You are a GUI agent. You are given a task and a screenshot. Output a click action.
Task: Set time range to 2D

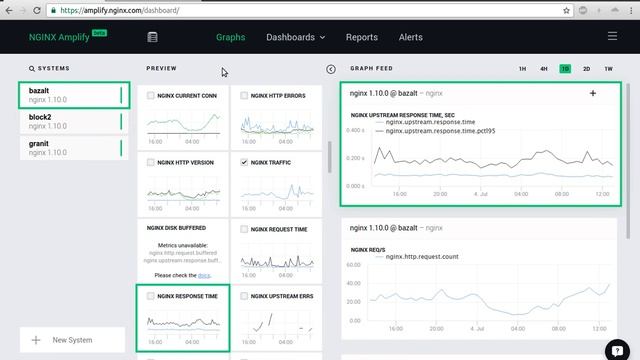coord(587,69)
